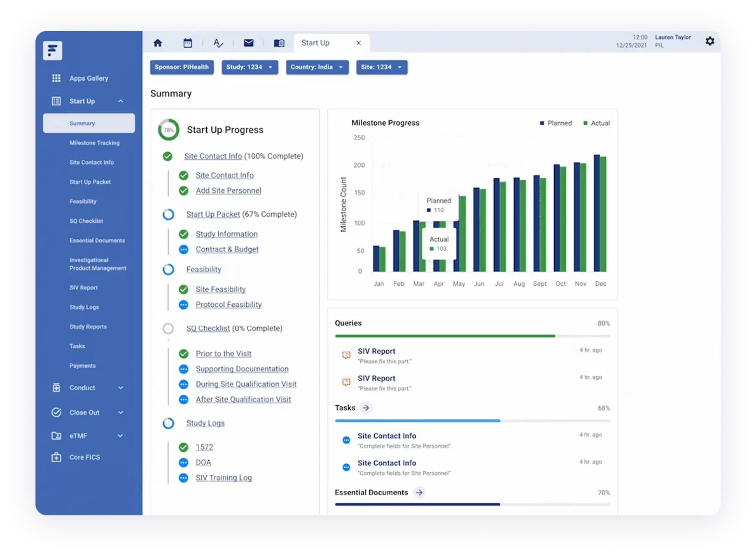Click the open book icon in toolbar
The image size is (756, 555).
click(279, 43)
